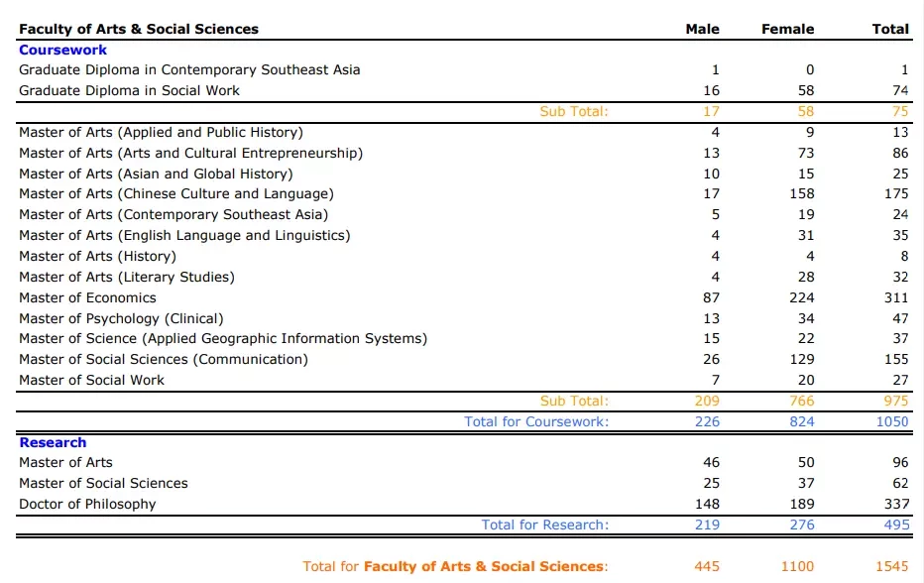924x583 pixels.
Task: Click the 1050 coursework total value
Action: pyautogui.click(x=892, y=422)
